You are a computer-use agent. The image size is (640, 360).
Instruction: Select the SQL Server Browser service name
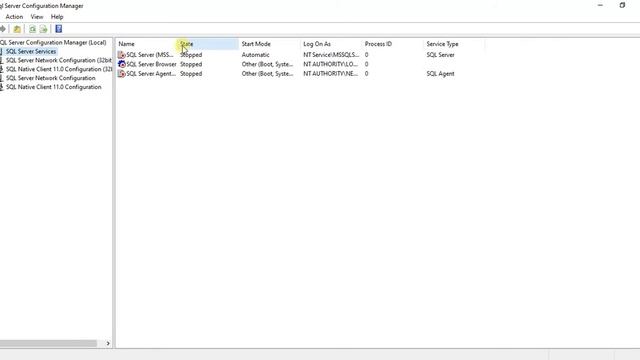tap(151, 64)
